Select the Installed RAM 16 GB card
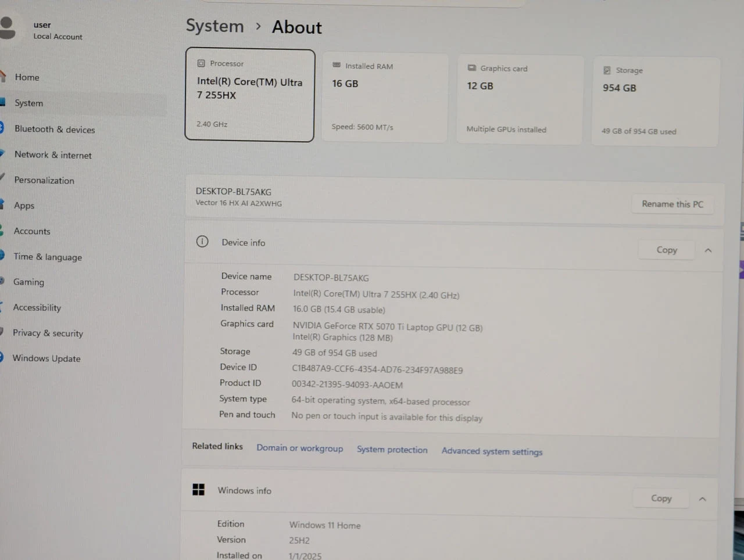 (385, 98)
